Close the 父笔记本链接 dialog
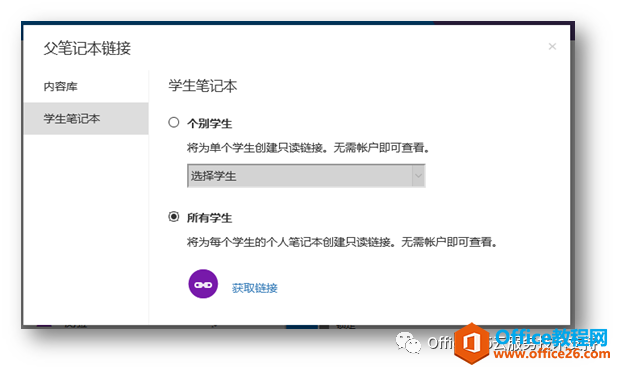This screenshot has height=371, width=617. click(x=552, y=46)
